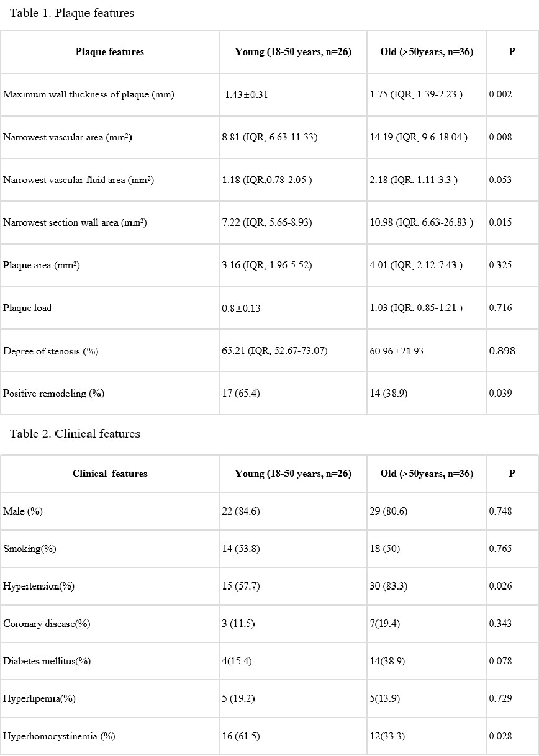Viewport: 539px width, 756px height.
Task: Select the 1.43±0.31 value cell
Action: click(x=247, y=95)
